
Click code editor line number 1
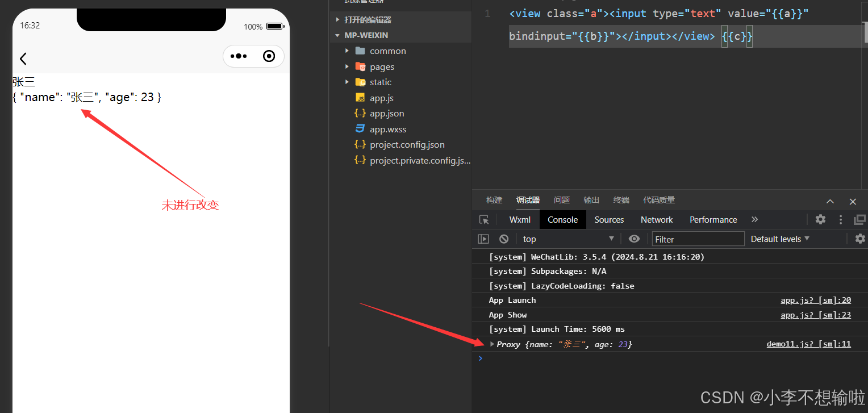pyautogui.click(x=487, y=14)
